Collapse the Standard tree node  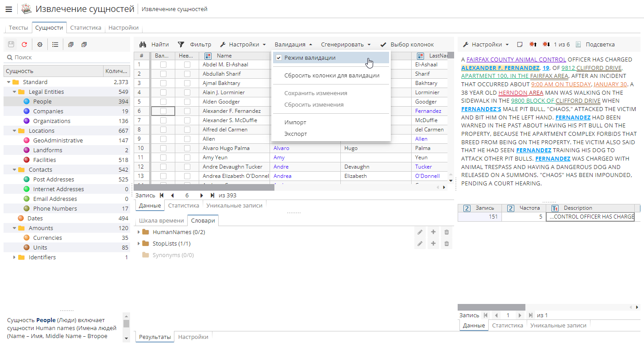pos(8,82)
